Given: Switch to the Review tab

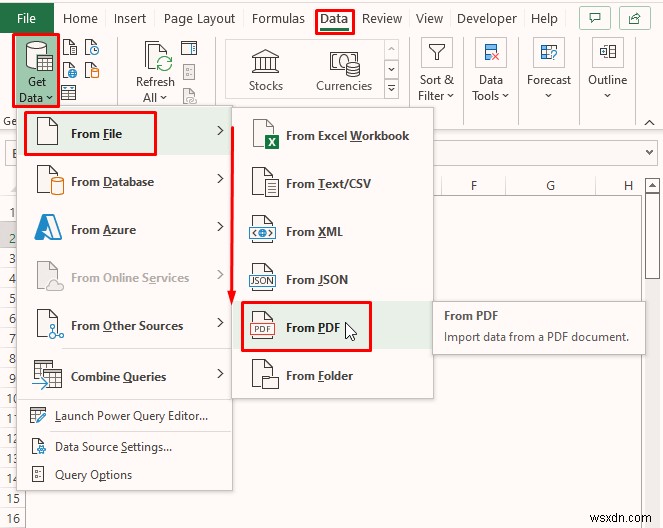Looking at the screenshot, I should click(382, 19).
